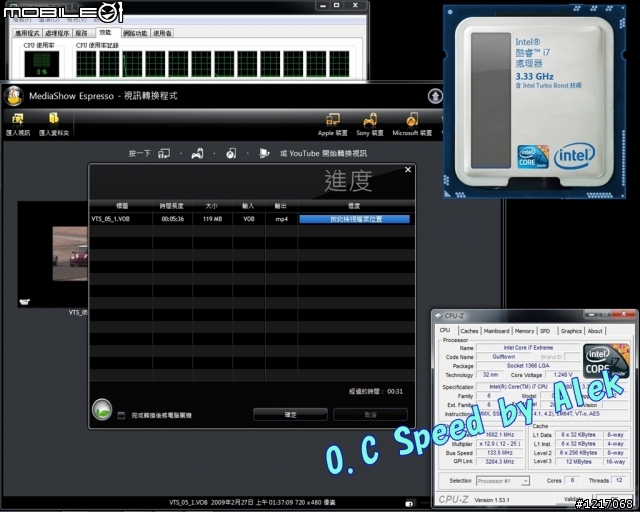Open the 網路功能 tab in Task Manager
Screen dimensions: 640x512
135,33
